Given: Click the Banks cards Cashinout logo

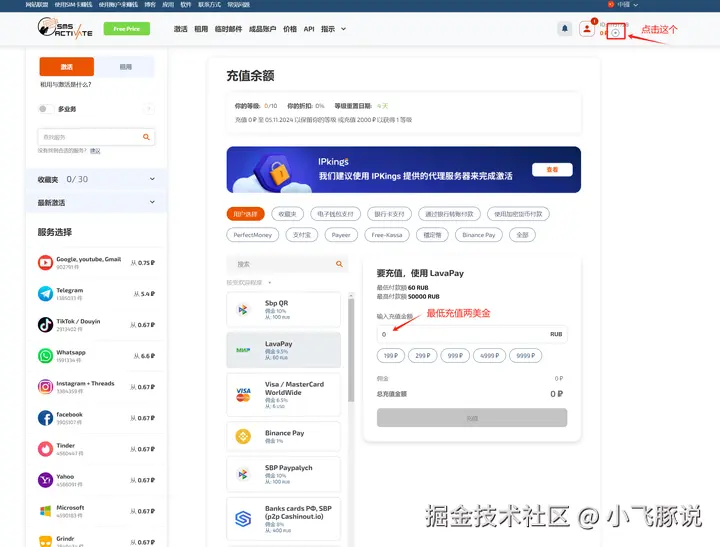Looking at the screenshot, I should click(243, 519).
